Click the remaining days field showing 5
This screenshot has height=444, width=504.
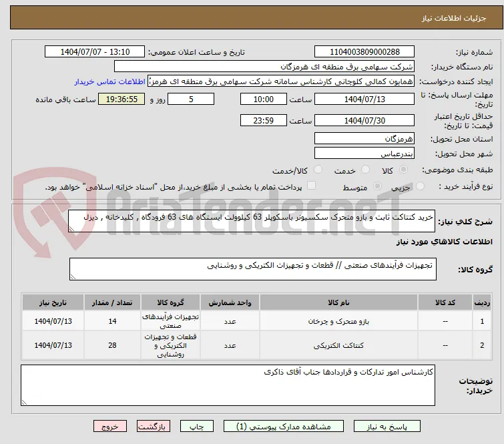191,99
